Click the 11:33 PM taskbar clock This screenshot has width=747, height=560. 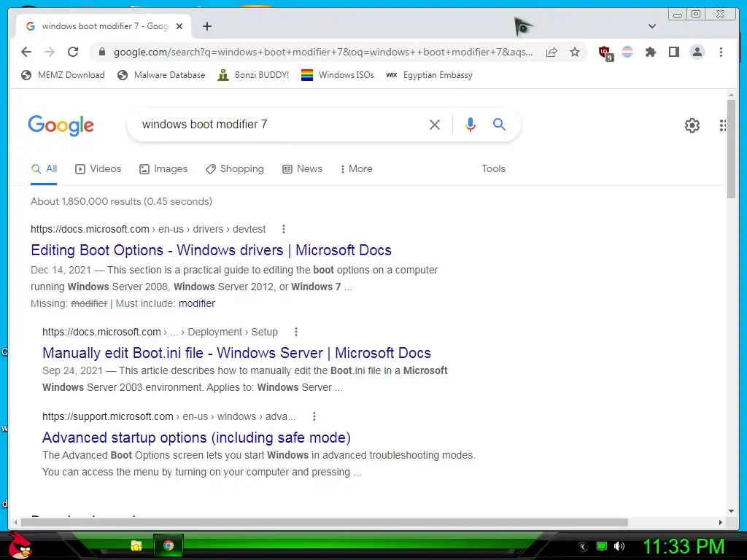[684, 546]
